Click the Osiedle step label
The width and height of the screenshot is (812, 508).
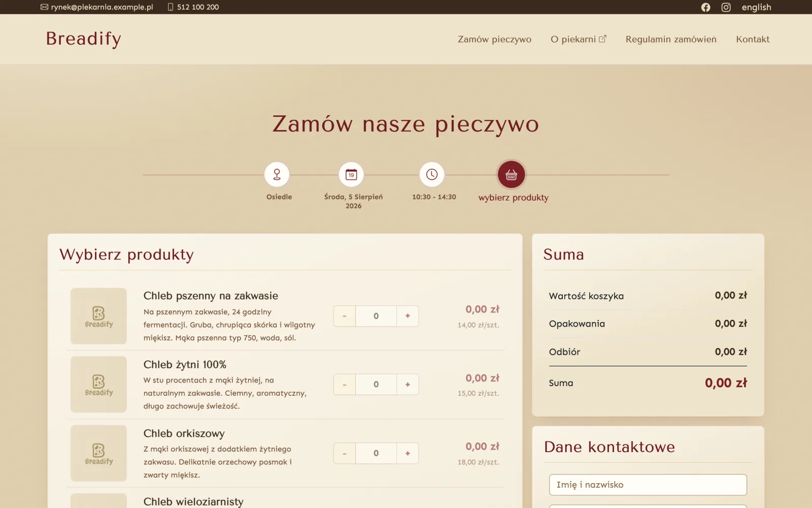tap(279, 197)
